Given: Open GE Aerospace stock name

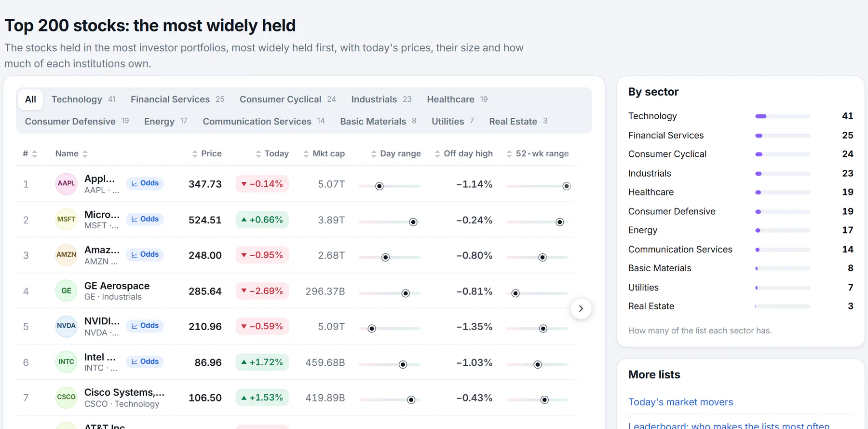Looking at the screenshot, I should 117,286.
